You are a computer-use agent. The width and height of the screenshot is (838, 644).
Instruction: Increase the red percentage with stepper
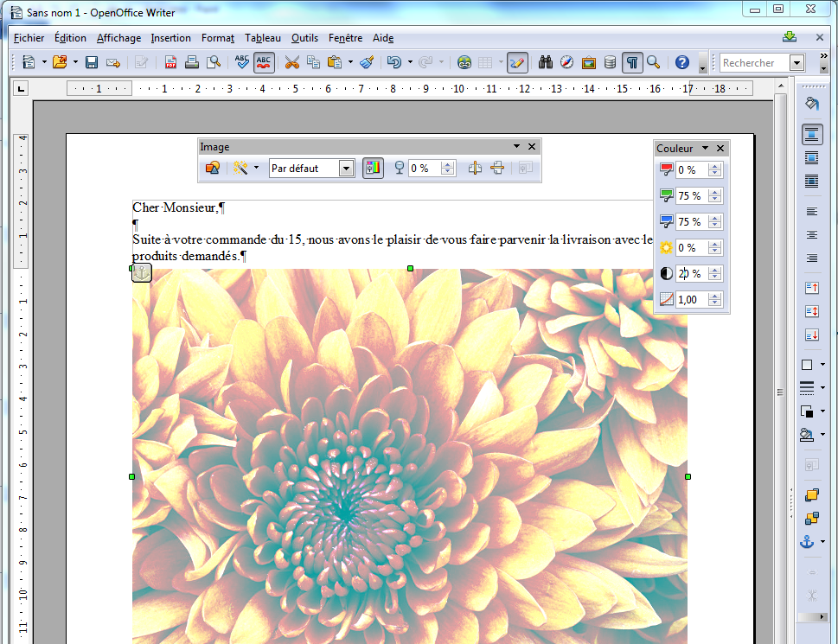click(714, 167)
